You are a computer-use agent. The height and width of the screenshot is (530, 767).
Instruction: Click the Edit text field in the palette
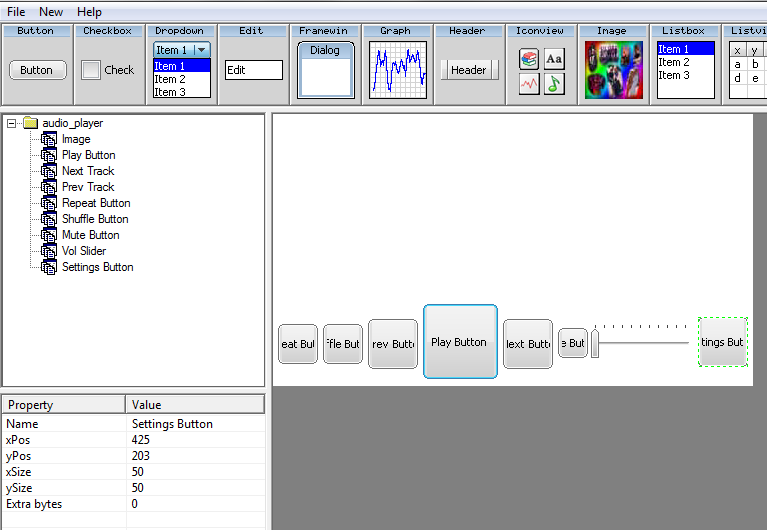[x=253, y=70]
